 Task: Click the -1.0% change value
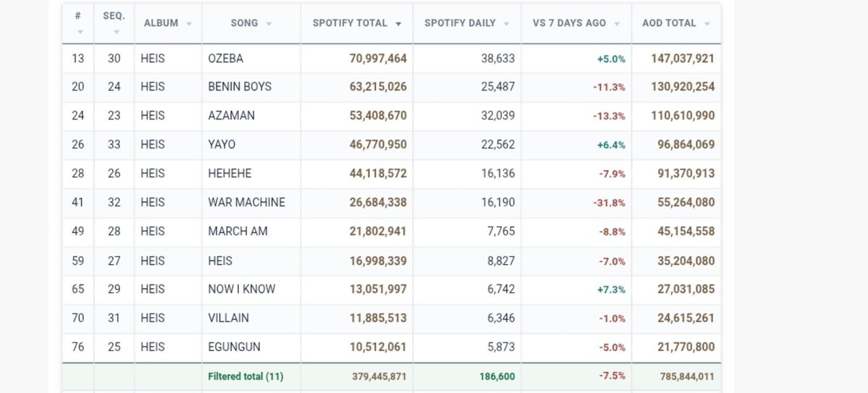[612, 319]
